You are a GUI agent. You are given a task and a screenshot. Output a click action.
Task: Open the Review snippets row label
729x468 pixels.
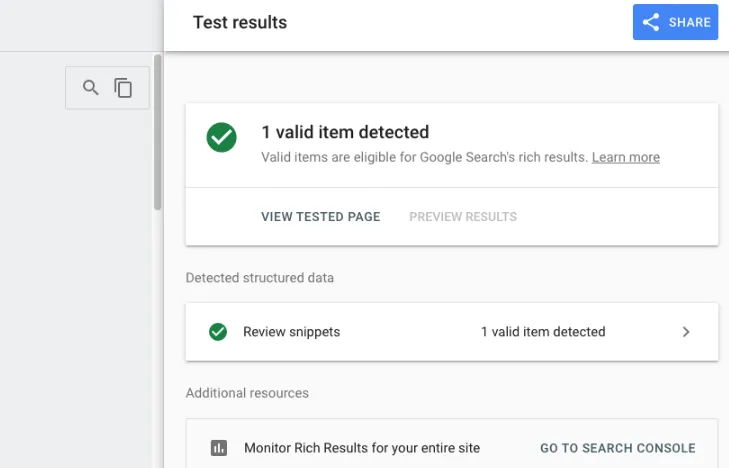click(x=292, y=332)
